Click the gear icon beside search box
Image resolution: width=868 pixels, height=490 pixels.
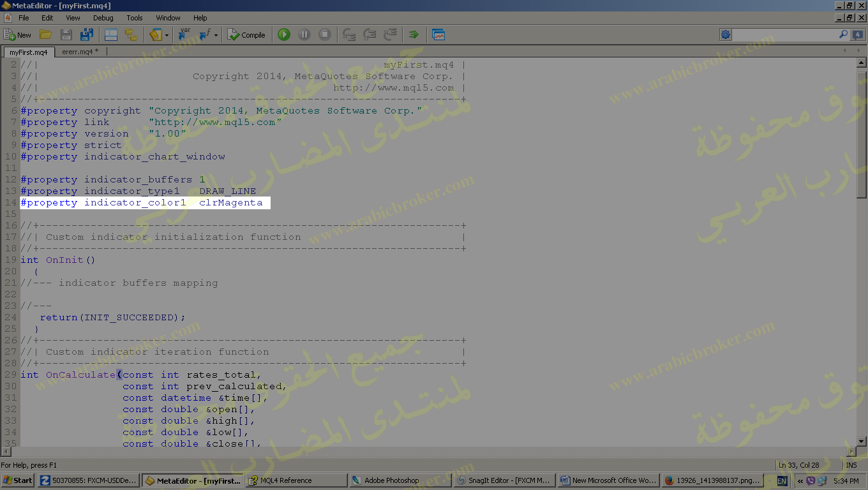(x=726, y=34)
